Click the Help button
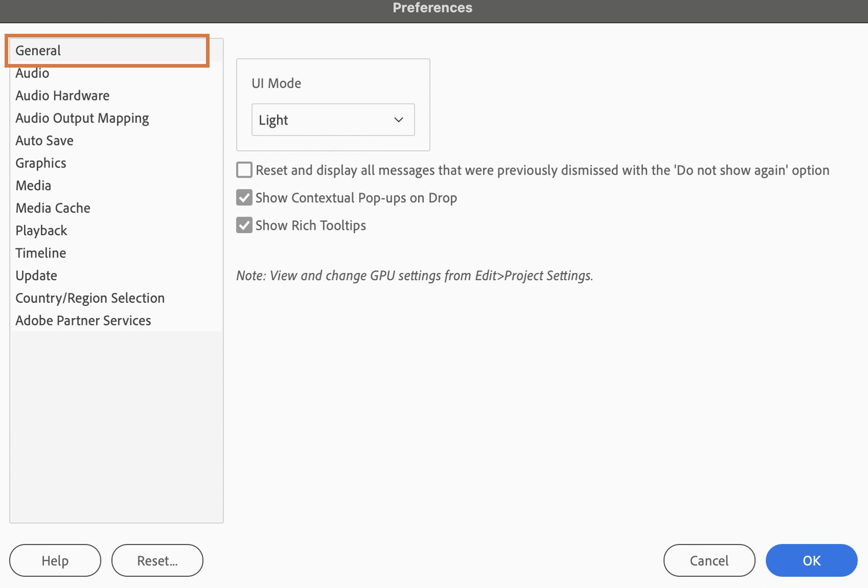Image resolution: width=868 pixels, height=588 pixels. 55,561
